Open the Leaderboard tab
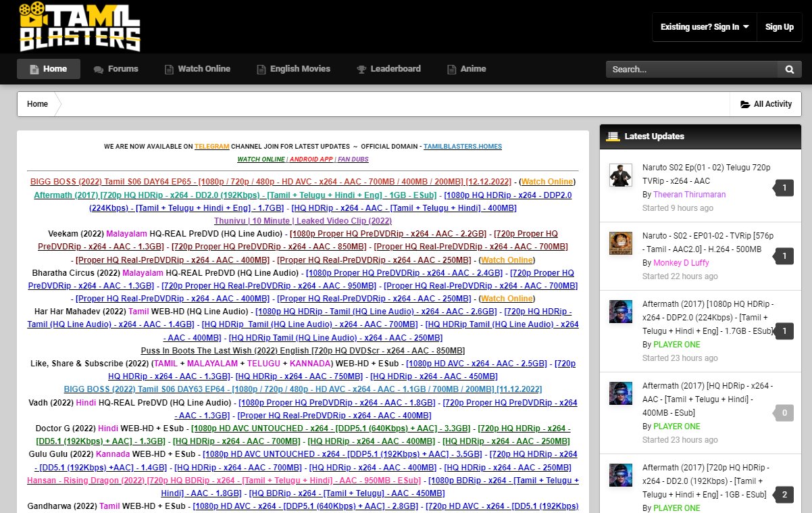The width and height of the screenshot is (812, 513). tap(388, 69)
